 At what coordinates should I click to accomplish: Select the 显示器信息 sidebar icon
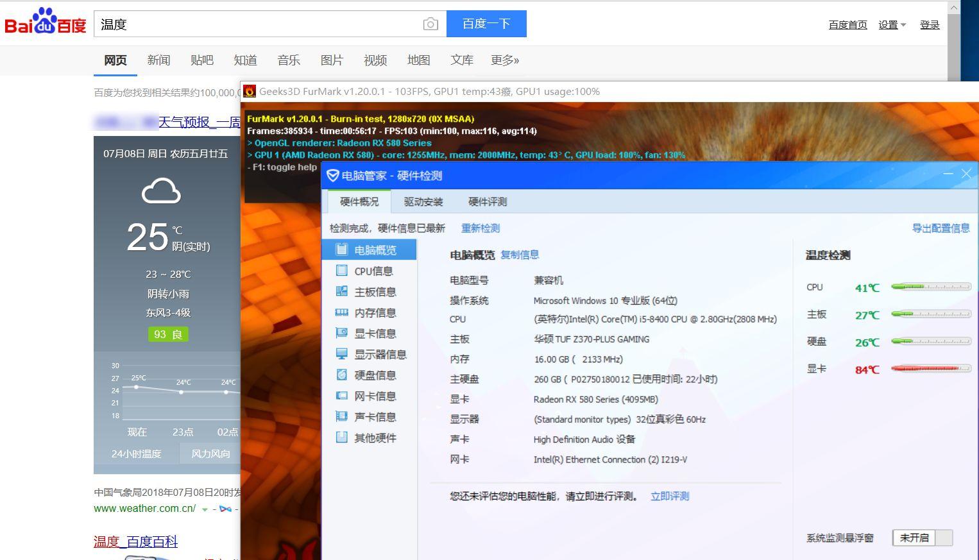[x=342, y=354]
